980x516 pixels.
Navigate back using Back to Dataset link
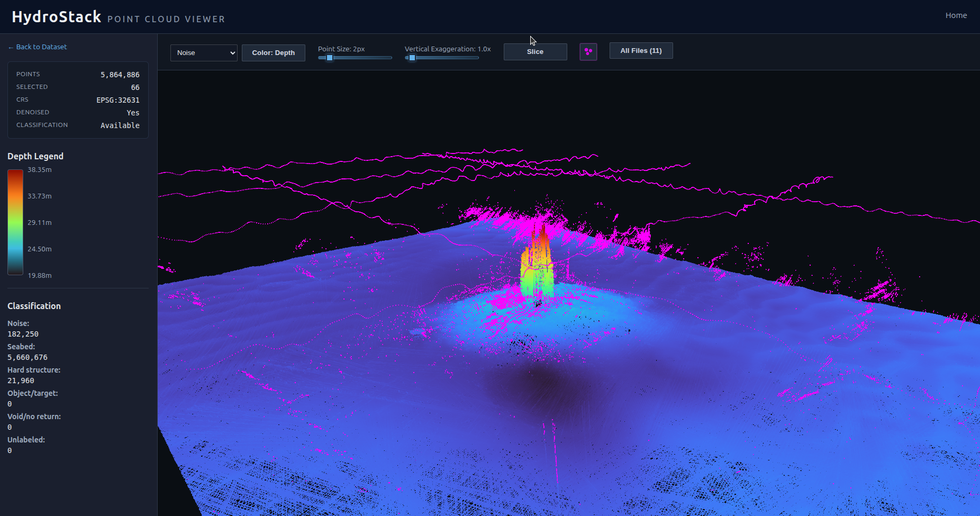pyautogui.click(x=37, y=47)
